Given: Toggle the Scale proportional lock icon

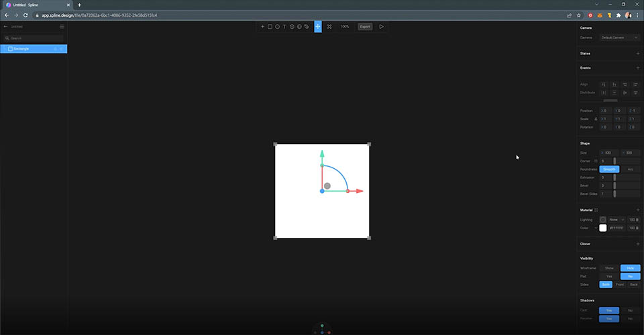Looking at the screenshot, I should click(596, 119).
